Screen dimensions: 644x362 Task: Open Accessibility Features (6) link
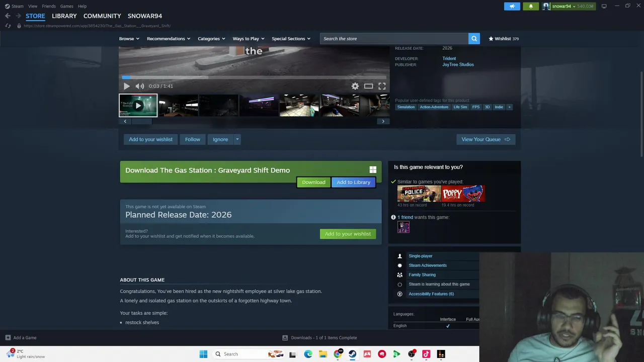(431, 294)
